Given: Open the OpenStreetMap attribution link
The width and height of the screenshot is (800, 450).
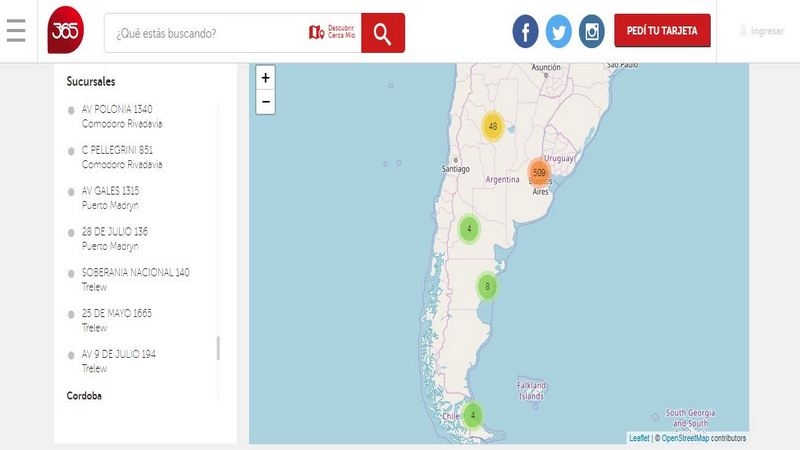Looking at the screenshot, I should click(685, 438).
